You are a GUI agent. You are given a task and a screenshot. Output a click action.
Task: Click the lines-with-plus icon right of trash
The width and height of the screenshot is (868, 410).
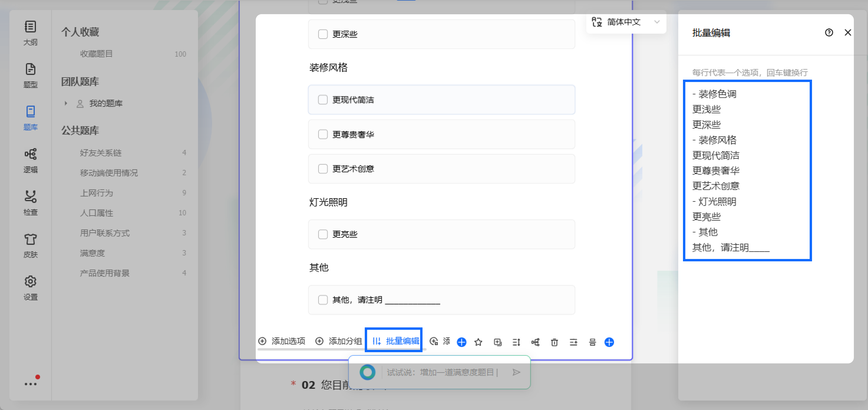pos(573,342)
